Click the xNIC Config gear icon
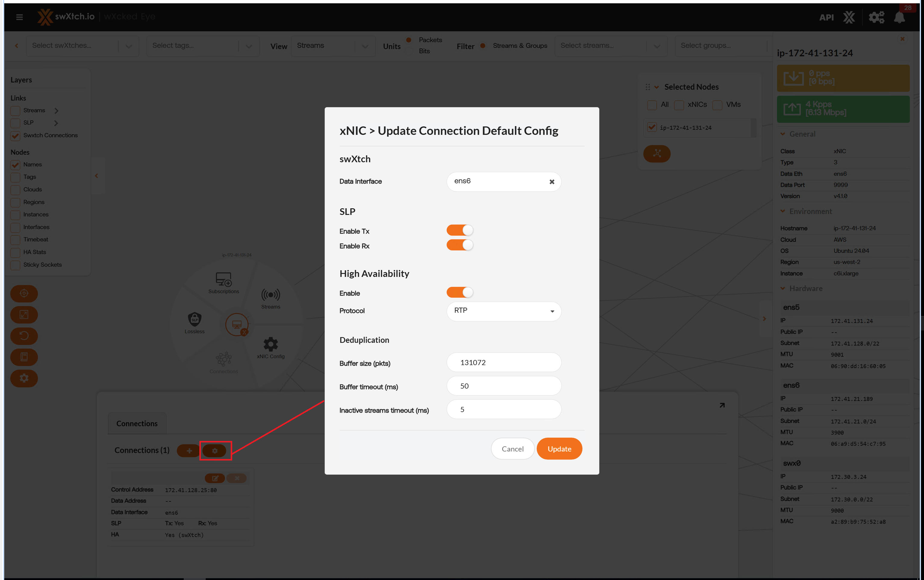Screen dimensions: 924x580 [270, 344]
